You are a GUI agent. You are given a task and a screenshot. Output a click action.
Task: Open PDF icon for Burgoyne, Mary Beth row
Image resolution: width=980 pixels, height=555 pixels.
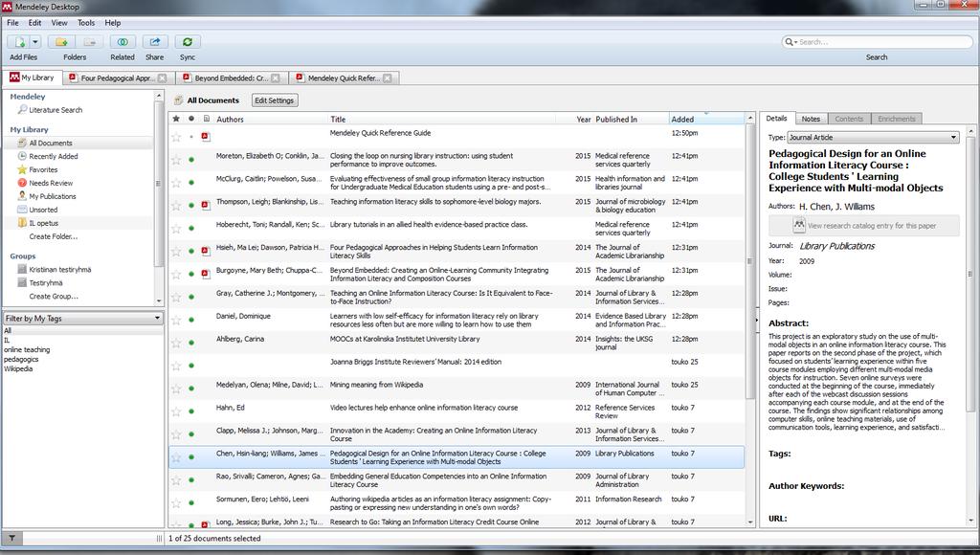tap(206, 274)
